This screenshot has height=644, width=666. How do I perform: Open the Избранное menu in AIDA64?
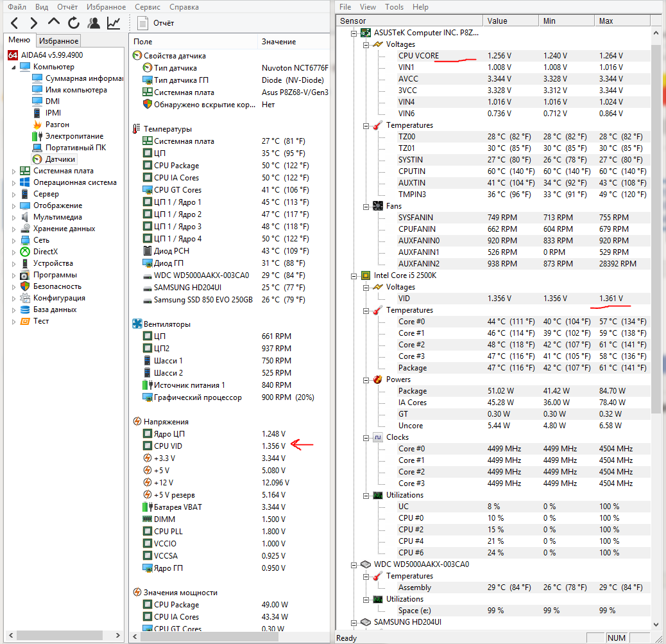106,7
